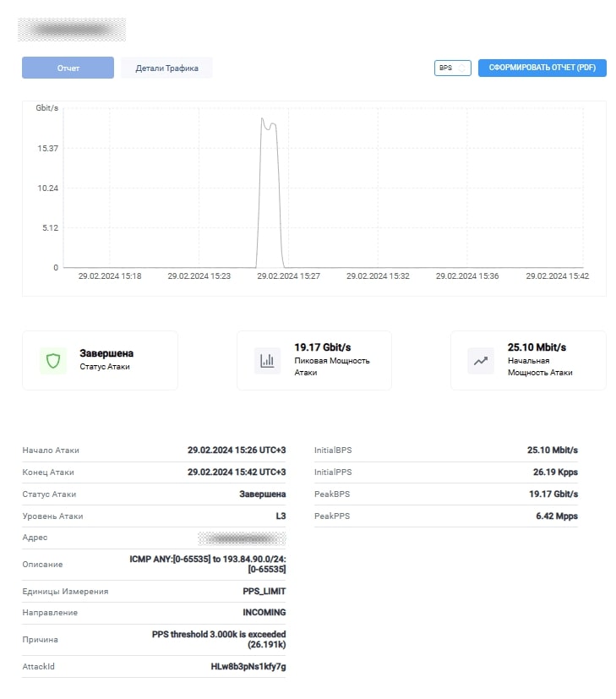Viewport: 616px width, 699px height.
Task: Click the Gbit/s axis unit label
Action: [x=46, y=108]
